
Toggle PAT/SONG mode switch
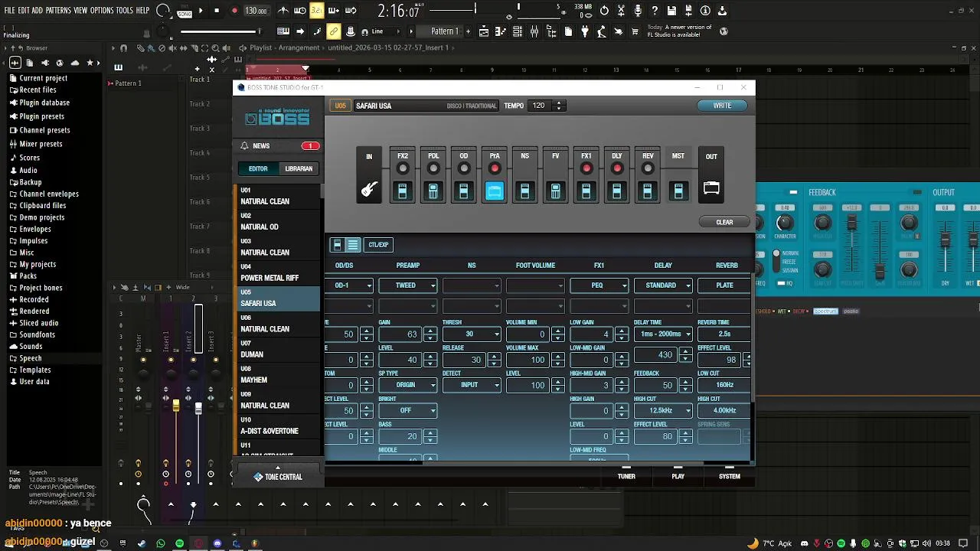185,11
